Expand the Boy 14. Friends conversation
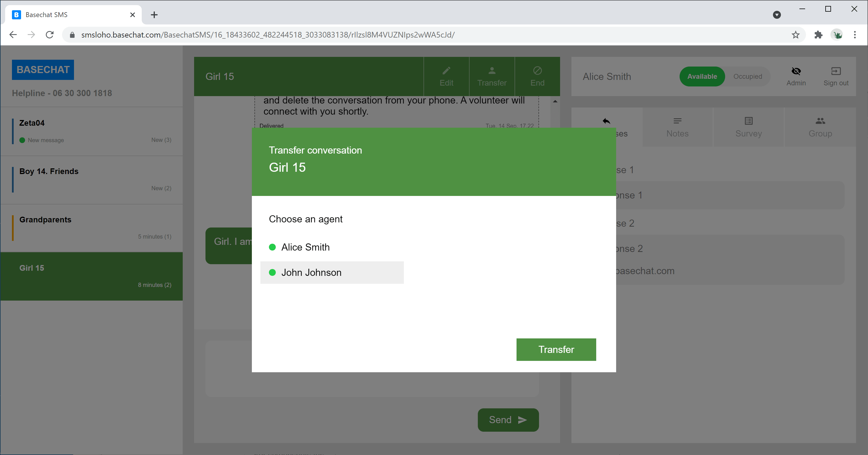Screen dimensions: 868x455 (92, 180)
